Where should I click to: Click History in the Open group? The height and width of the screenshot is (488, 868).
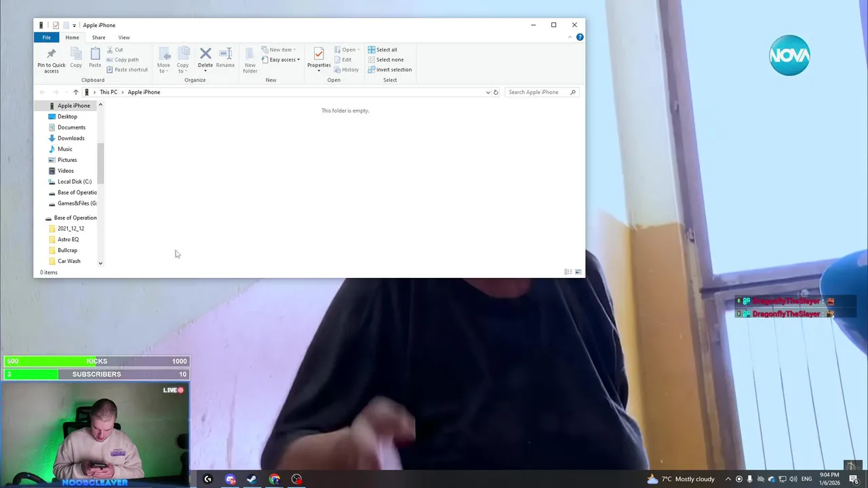347,70
